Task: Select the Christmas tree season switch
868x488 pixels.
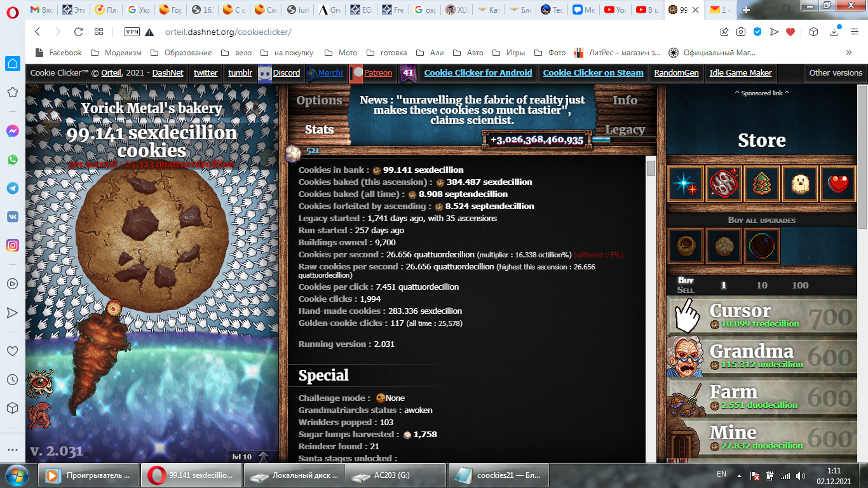Action: point(761,184)
